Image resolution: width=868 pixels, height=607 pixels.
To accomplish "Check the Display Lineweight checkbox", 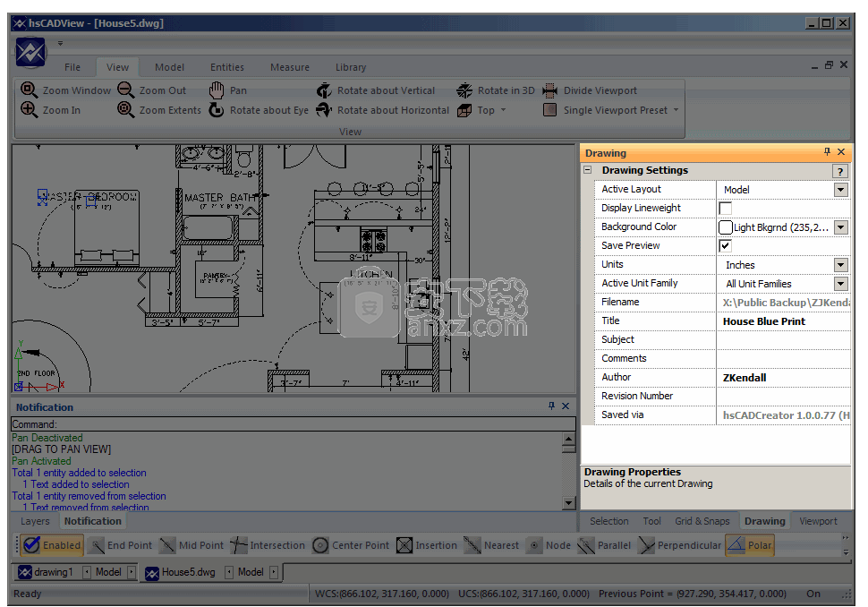I will [x=725, y=209].
